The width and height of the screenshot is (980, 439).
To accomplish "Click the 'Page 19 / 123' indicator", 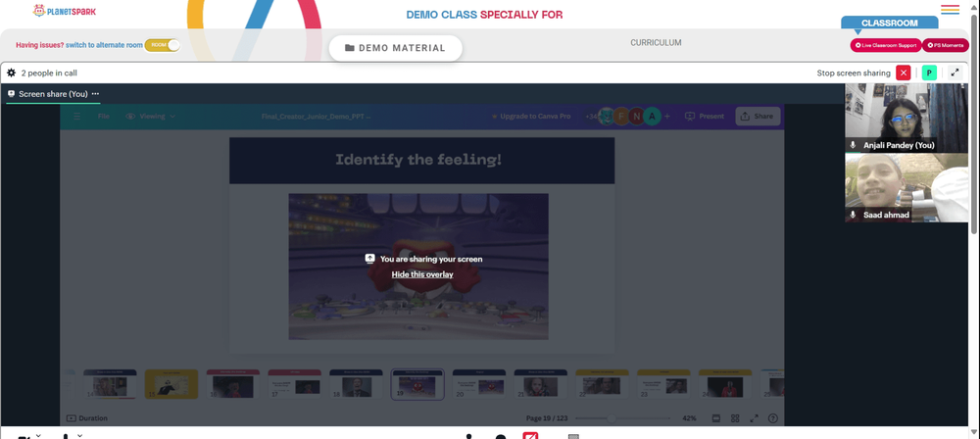I will [x=548, y=418].
